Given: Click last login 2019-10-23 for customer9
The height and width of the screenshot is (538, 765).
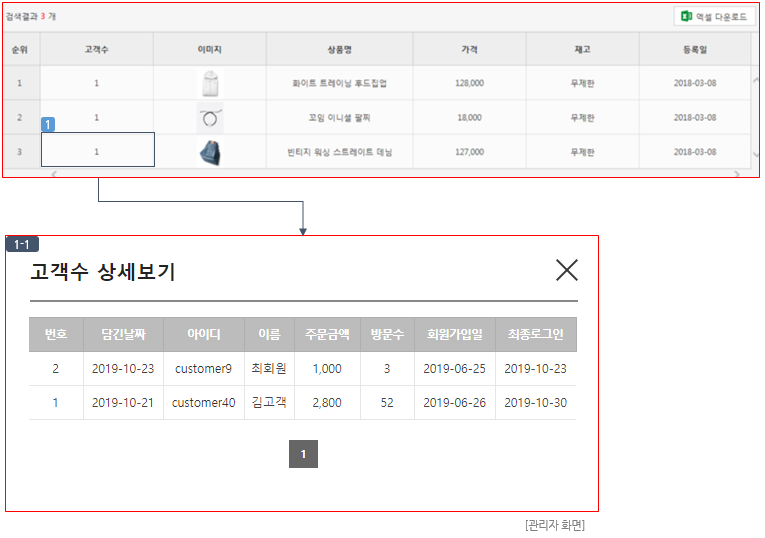Looking at the screenshot, I should click(535, 369).
